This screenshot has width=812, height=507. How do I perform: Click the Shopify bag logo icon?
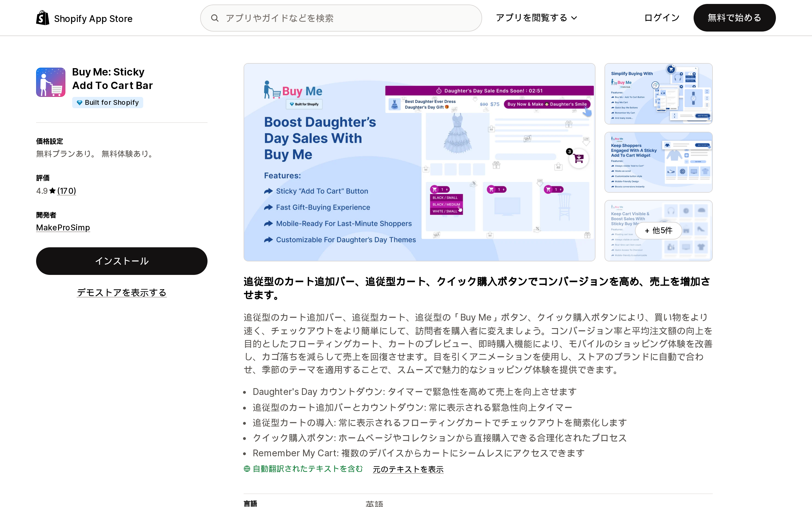pyautogui.click(x=43, y=18)
